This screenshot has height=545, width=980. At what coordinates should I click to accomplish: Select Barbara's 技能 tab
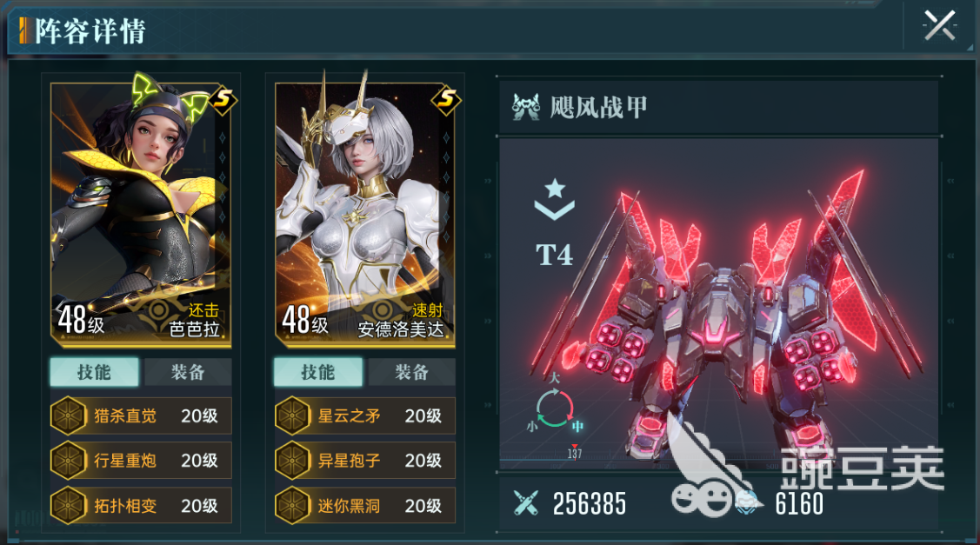(x=95, y=373)
